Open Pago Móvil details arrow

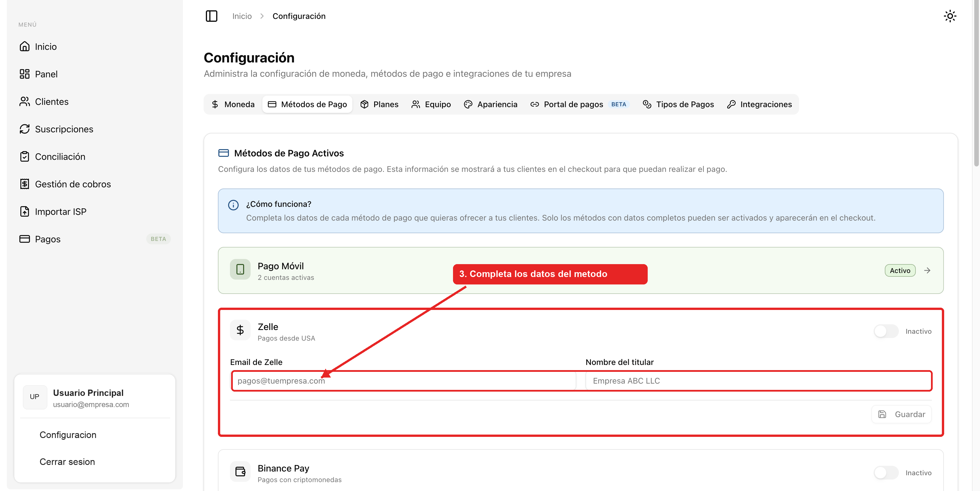click(x=928, y=271)
